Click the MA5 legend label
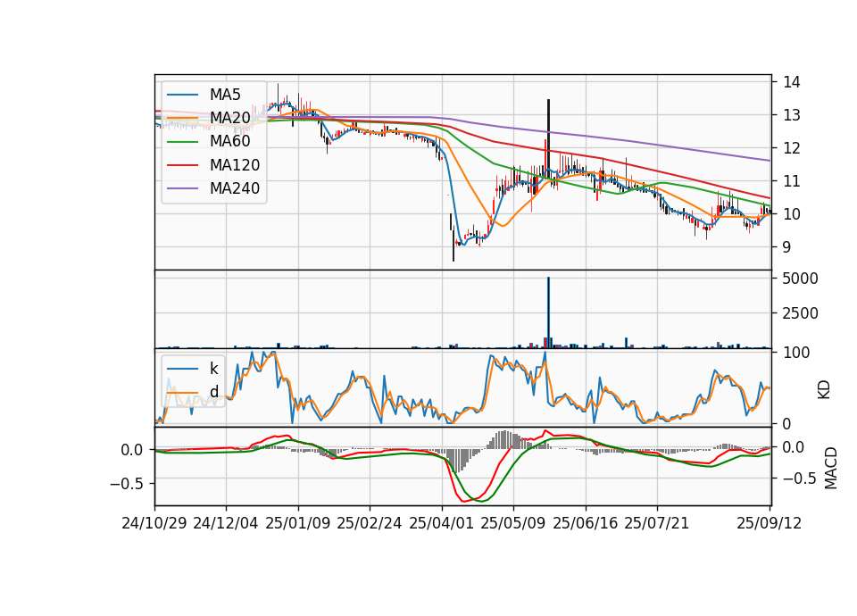The width and height of the screenshot is (857, 616). pyautogui.click(x=225, y=95)
